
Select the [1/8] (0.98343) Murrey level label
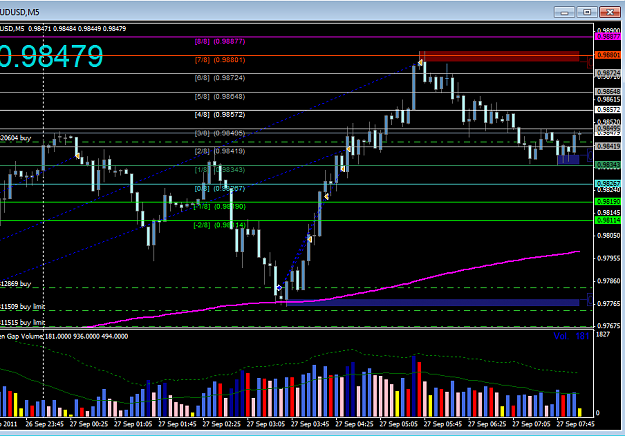coord(220,170)
